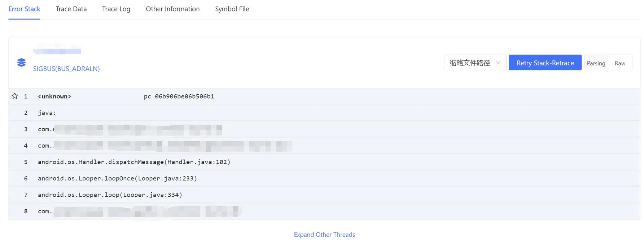The height and width of the screenshot is (240, 644).
Task: Open the Symbol File tab
Action: click(232, 9)
